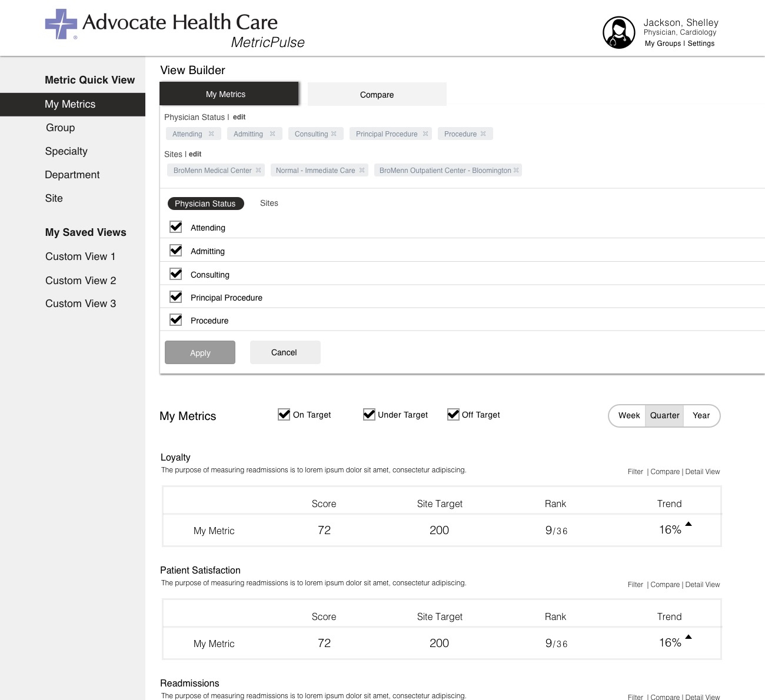Screen dimensions: 765x700
Task: Select the Year time range option
Action: [x=701, y=416]
